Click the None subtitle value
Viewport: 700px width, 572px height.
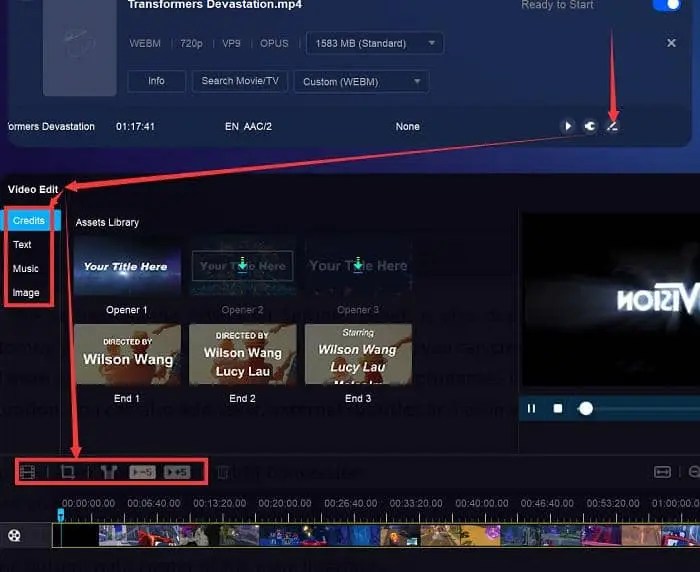(x=407, y=126)
